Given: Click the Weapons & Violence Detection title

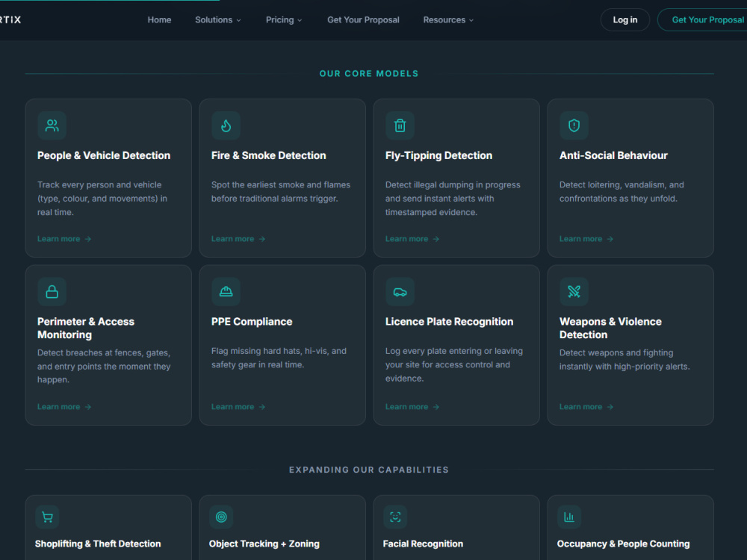Looking at the screenshot, I should 610,328.
